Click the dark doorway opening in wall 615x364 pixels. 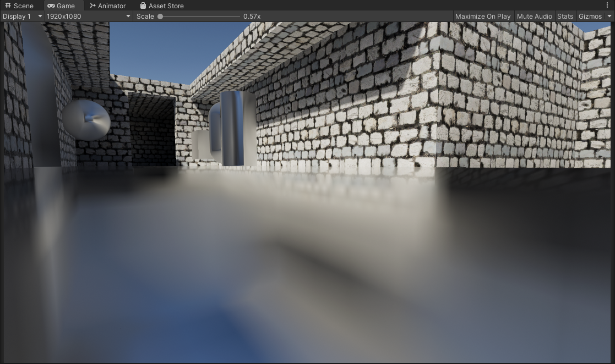point(153,132)
